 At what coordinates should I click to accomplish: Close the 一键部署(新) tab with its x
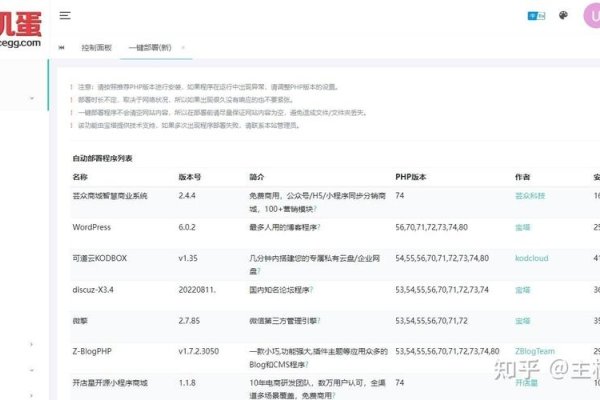(x=183, y=48)
